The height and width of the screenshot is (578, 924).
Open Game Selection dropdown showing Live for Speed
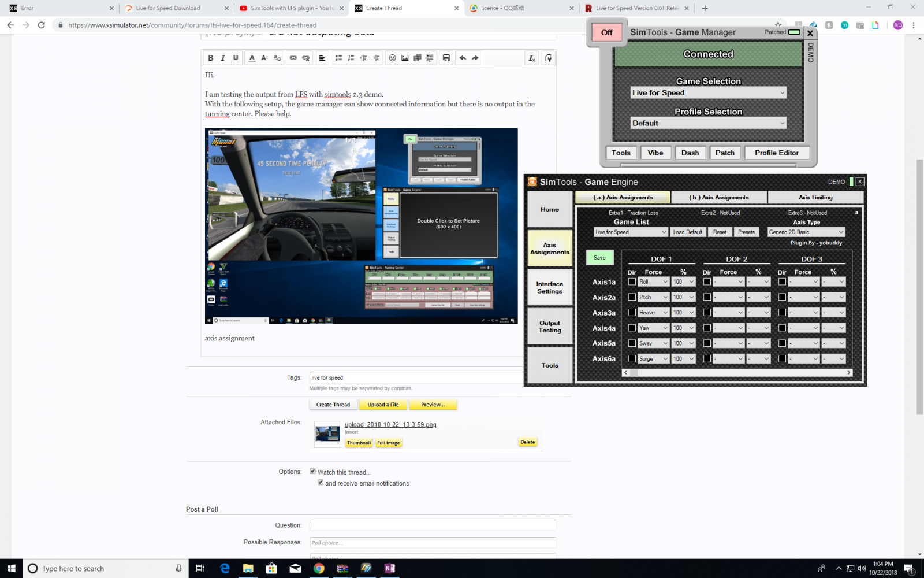pos(708,92)
